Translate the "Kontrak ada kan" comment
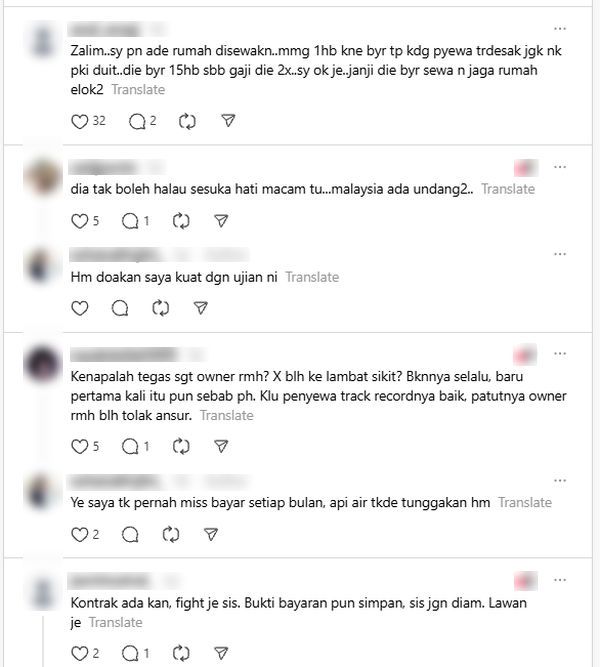This screenshot has height=667, width=600. [x=116, y=623]
